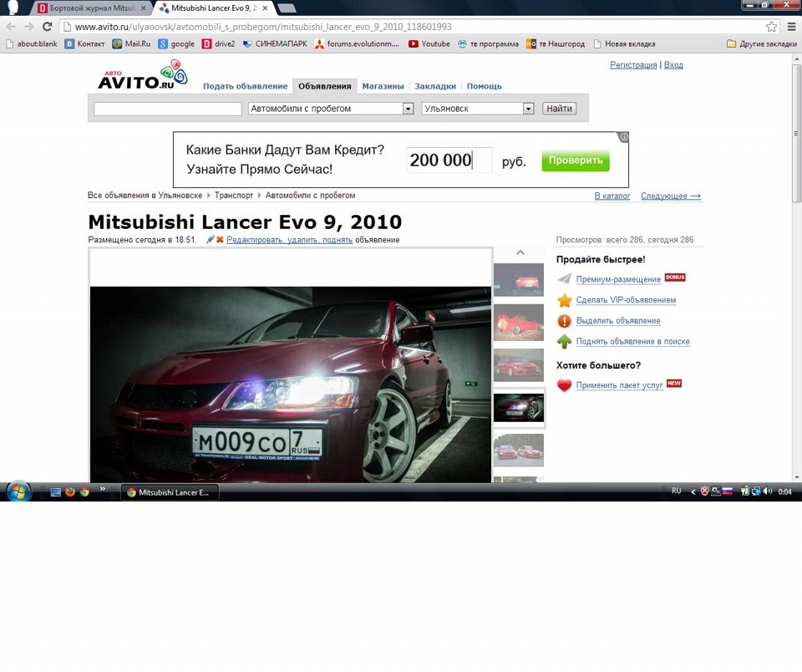Open the Магазины section
This screenshot has width=802, height=672.
coord(383,86)
